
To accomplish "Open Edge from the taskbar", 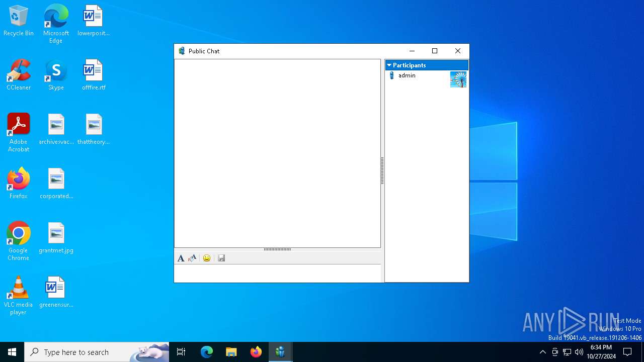I will (207, 352).
